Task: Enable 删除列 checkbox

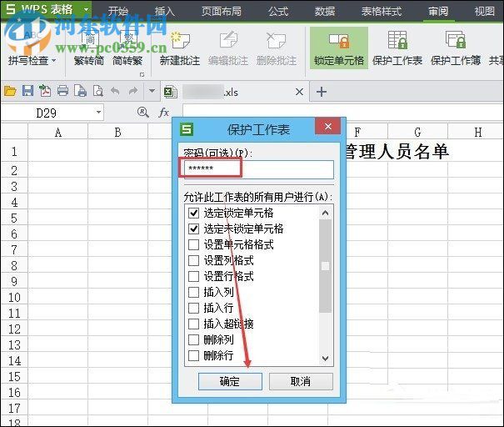Action: pos(193,339)
